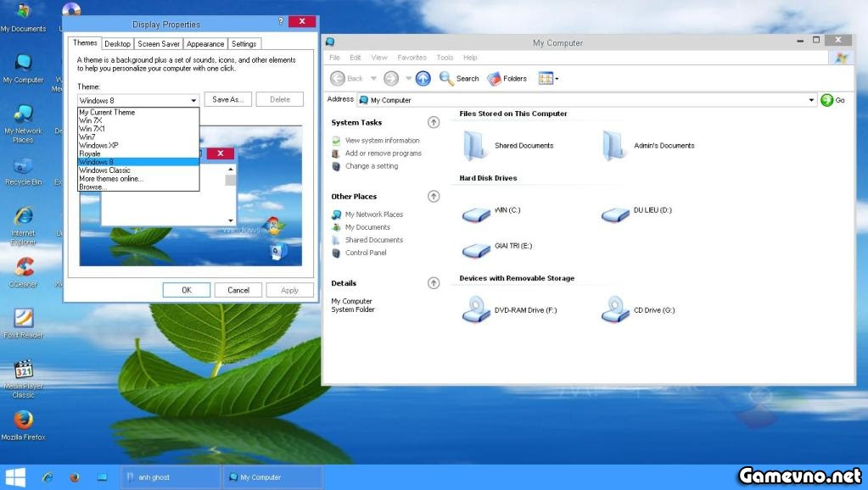This screenshot has height=490, width=868.
Task: Choose Windows XP from theme list
Action: (138, 146)
